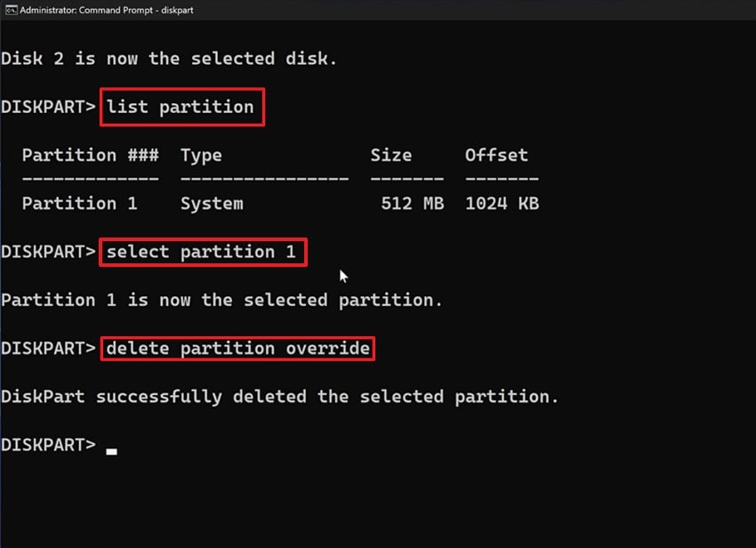Select the highlighted 'select partition 1' command
Viewport: 756px width, 548px height.
pyautogui.click(x=203, y=252)
